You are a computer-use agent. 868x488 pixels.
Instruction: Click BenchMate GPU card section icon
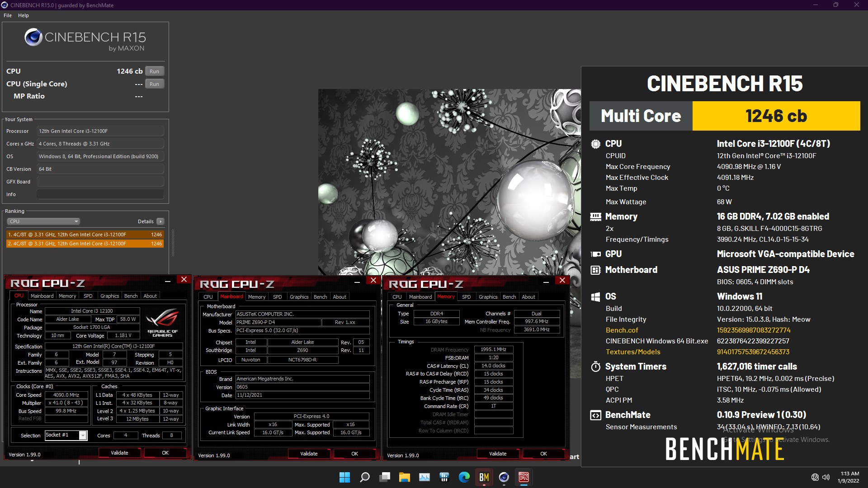pyautogui.click(x=595, y=254)
